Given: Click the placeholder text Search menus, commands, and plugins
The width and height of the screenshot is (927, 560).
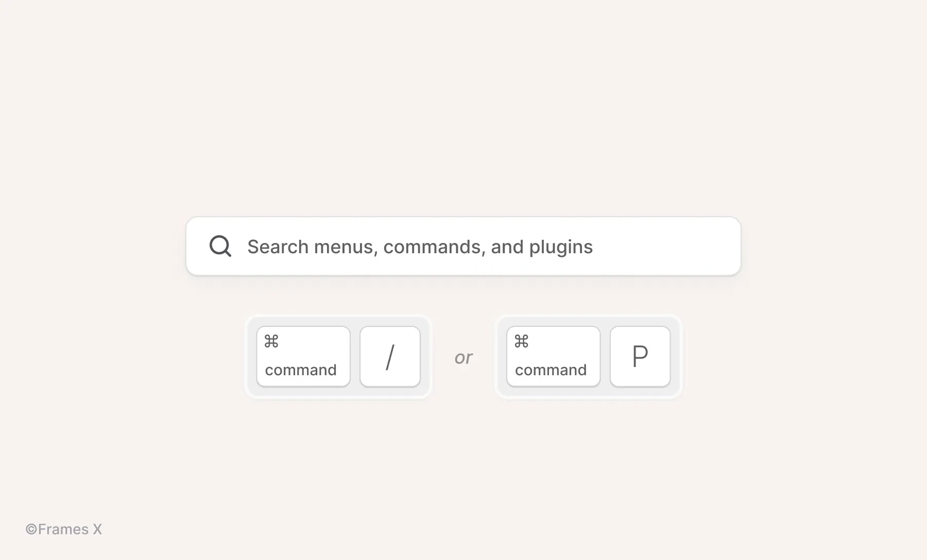Looking at the screenshot, I should 420,247.
